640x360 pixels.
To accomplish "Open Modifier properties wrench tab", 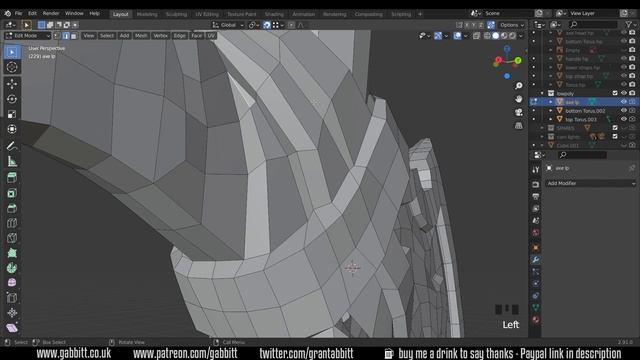I will tap(536, 260).
